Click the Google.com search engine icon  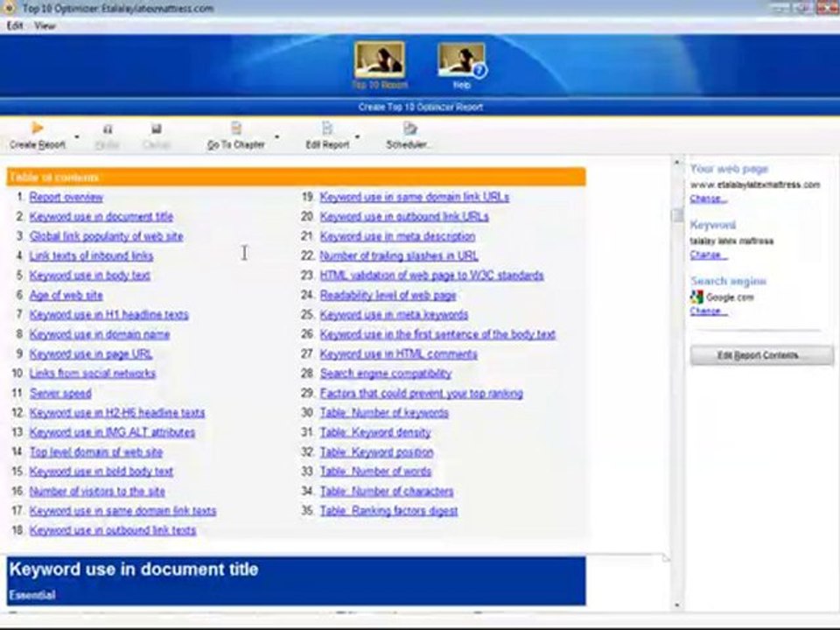coord(696,297)
